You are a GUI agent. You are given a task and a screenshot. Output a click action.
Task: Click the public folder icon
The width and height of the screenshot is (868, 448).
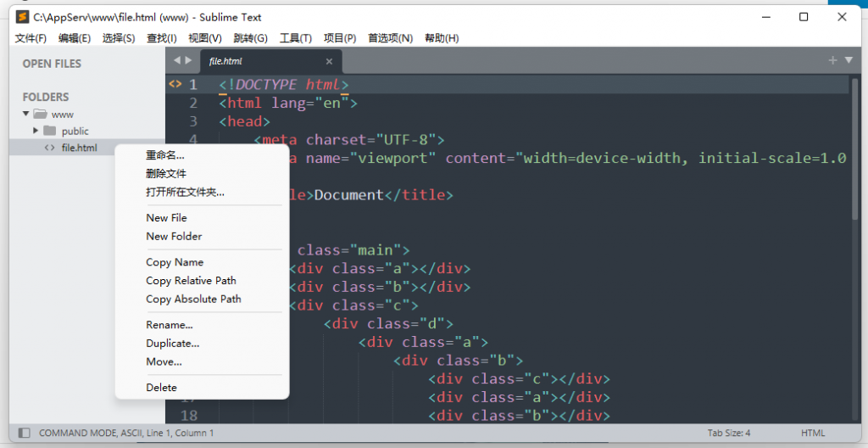(x=50, y=131)
